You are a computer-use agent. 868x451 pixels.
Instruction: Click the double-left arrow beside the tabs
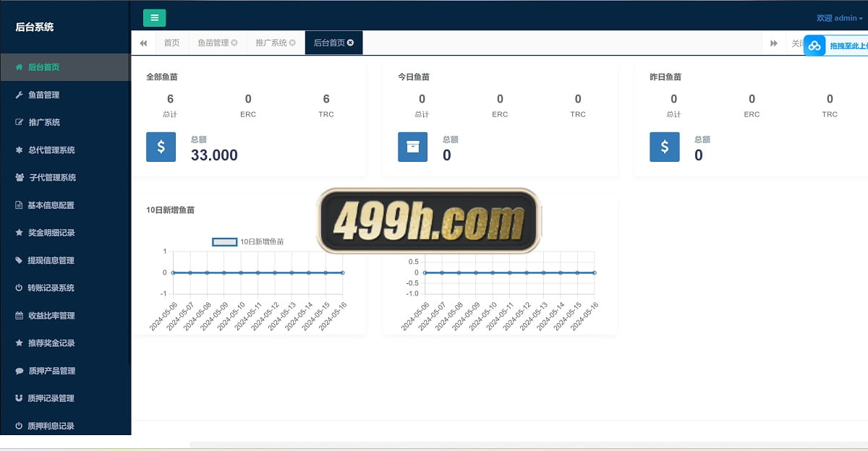click(x=143, y=43)
